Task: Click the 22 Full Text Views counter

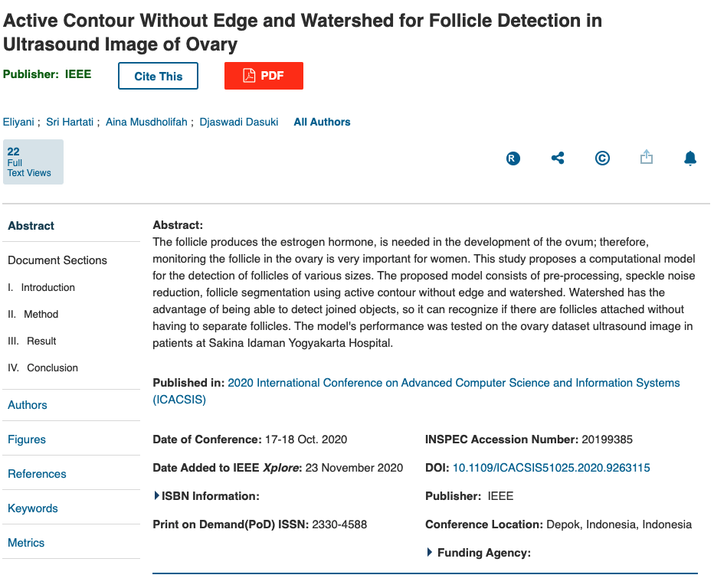Action: [33, 162]
